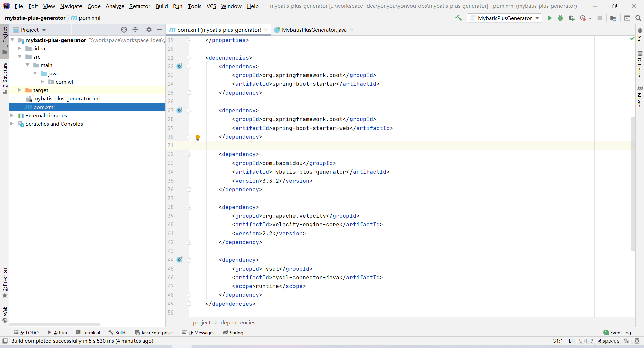Expand the .idea folder
Image resolution: width=644 pixels, height=348 pixels.
[20, 48]
